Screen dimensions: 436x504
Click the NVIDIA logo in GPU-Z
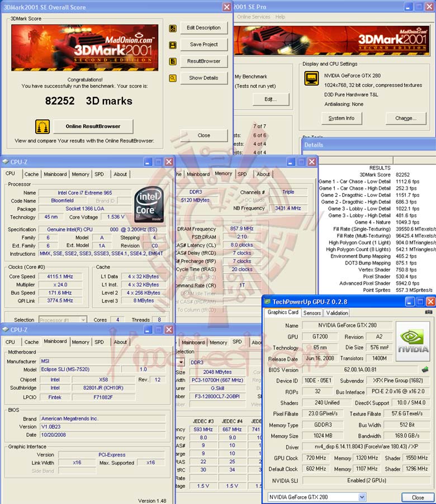click(x=413, y=341)
